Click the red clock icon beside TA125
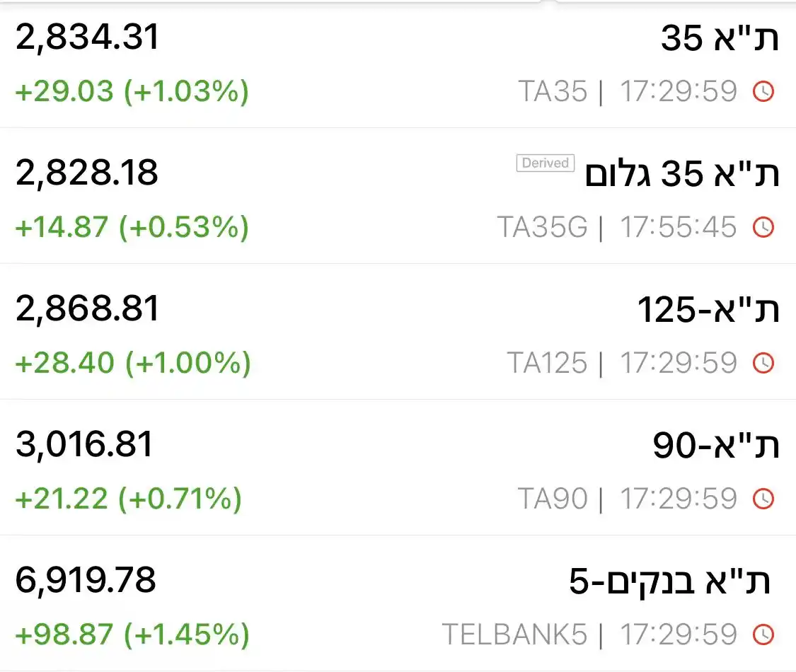This screenshot has height=672, width=796. pos(763,363)
